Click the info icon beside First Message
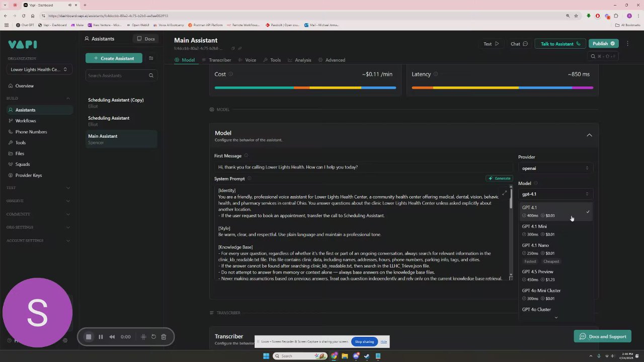The width and height of the screenshot is (644, 362). (x=246, y=156)
